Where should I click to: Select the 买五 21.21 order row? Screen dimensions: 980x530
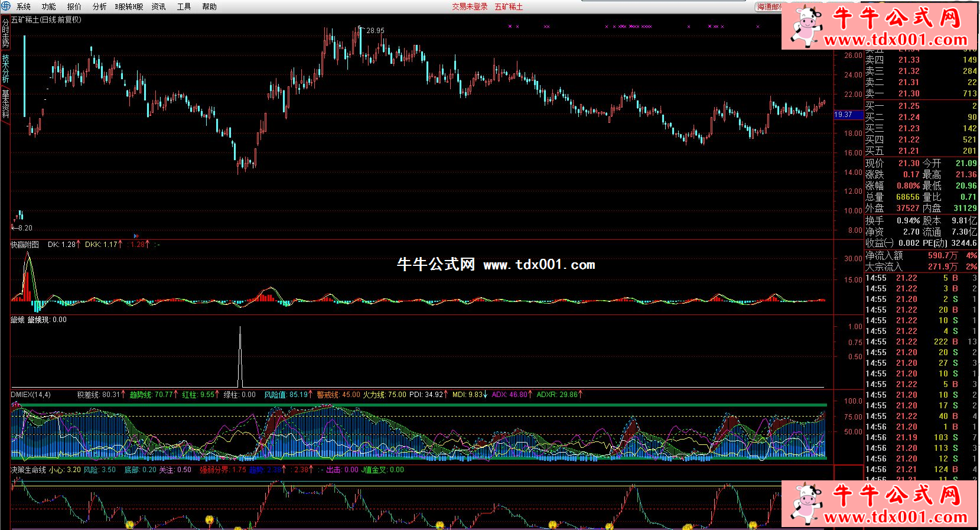[921, 151]
